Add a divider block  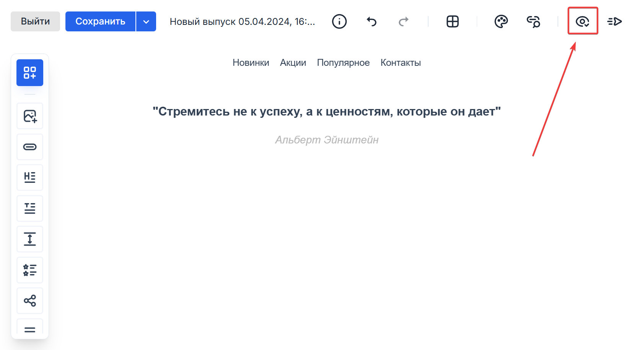click(30, 328)
